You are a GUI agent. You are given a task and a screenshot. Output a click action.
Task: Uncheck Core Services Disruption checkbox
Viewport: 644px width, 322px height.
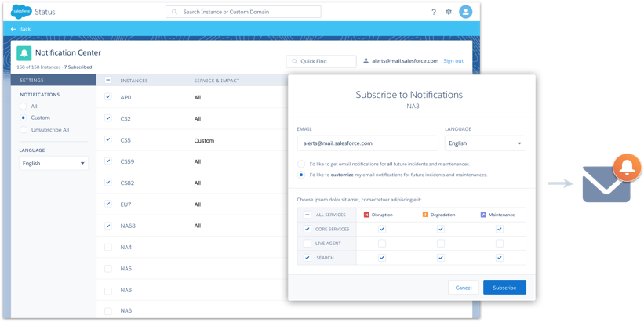click(382, 229)
